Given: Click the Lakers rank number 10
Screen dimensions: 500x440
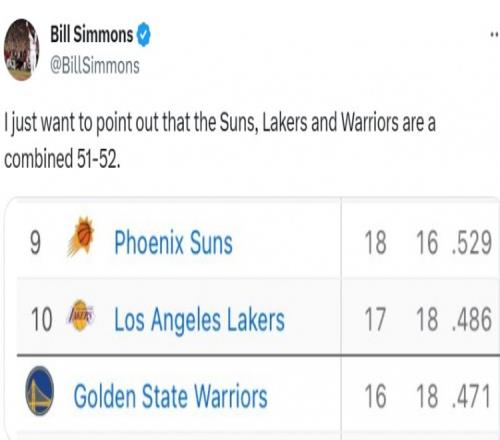Looking at the screenshot, I should [41, 320].
